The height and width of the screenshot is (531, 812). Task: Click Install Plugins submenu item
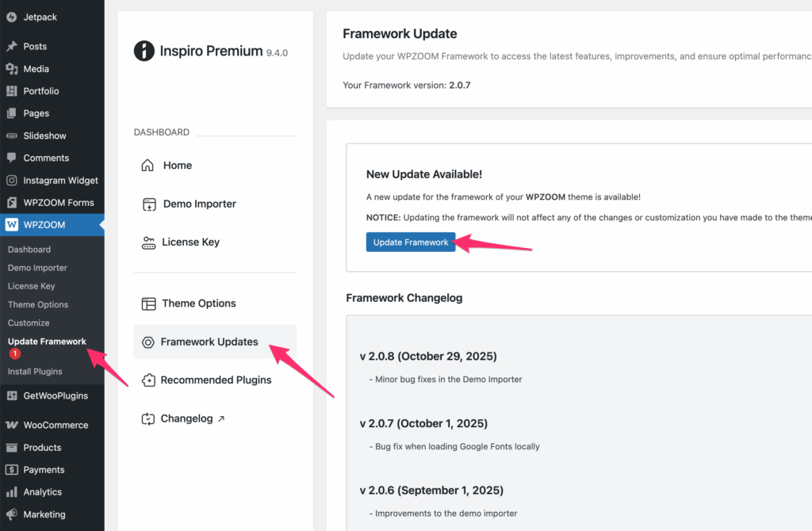pos(35,372)
